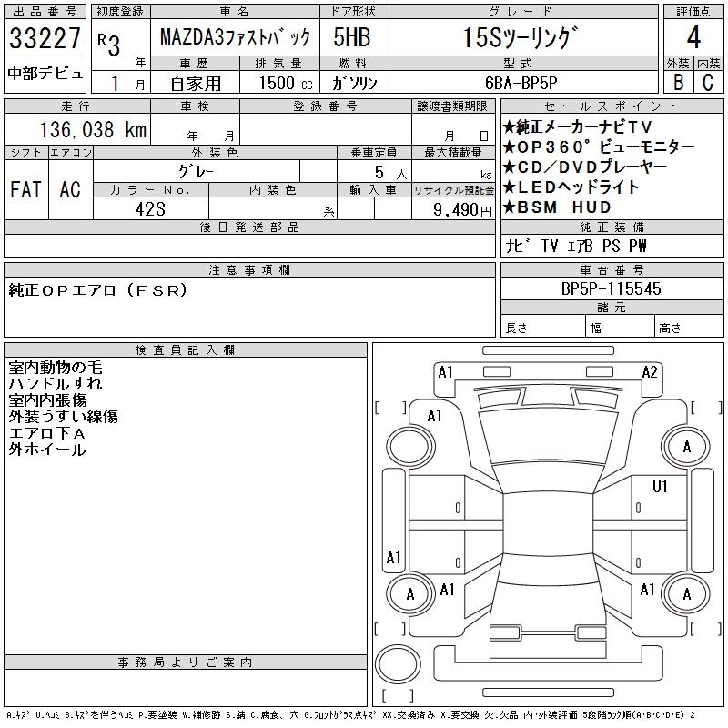The height and width of the screenshot is (728, 728).
Task: Select the note 純正OPエアロ(FSR)
Action: point(98,290)
